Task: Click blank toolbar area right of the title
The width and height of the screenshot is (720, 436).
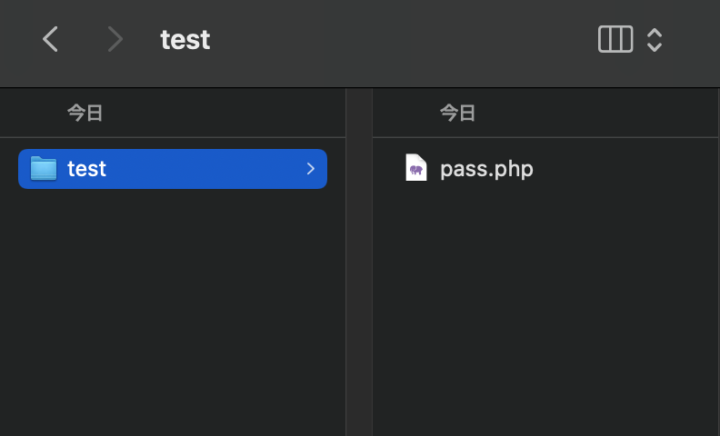Action: [x=399, y=39]
